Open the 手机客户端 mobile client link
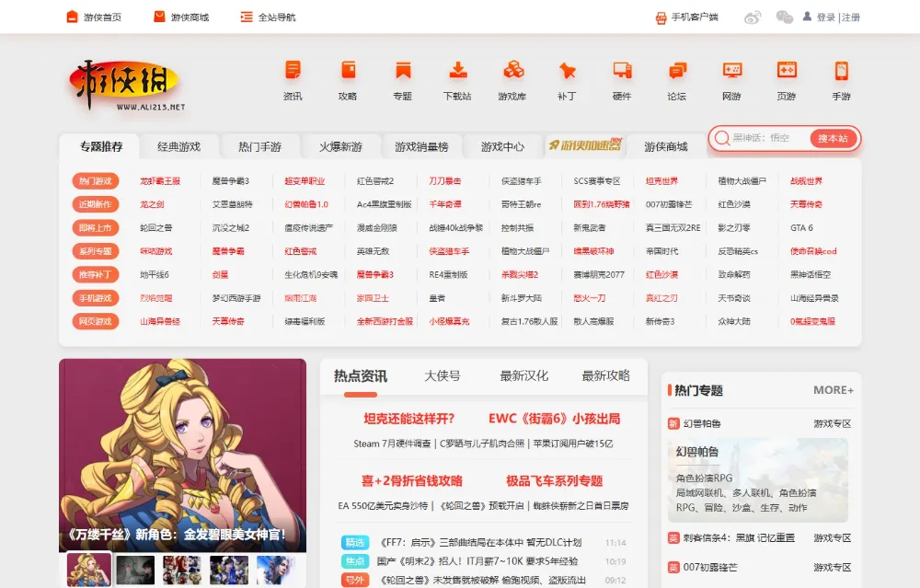Viewport: 920px width, 588px height. (686, 17)
